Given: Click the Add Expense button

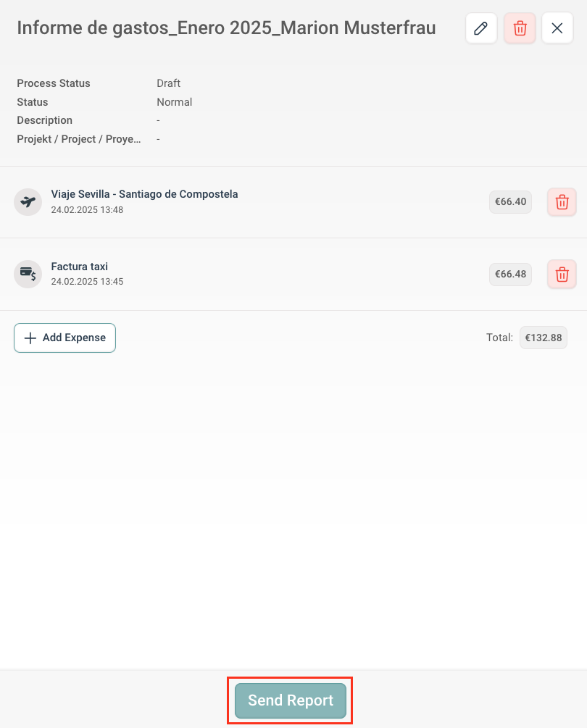Looking at the screenshot, I should tap(64, 338).
